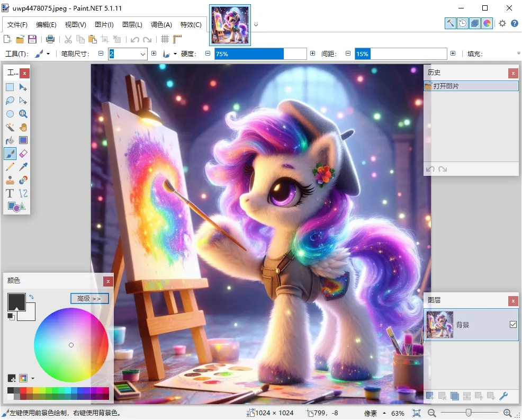Expand the image list arrow

point(256,25)
